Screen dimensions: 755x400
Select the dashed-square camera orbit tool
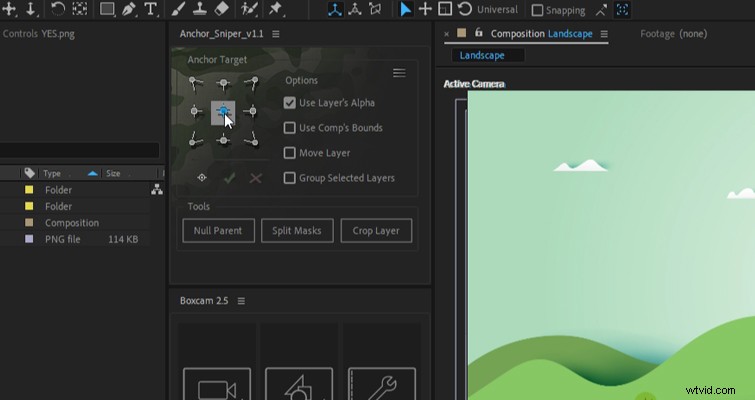pyautogui.click(x=80, y=9)
